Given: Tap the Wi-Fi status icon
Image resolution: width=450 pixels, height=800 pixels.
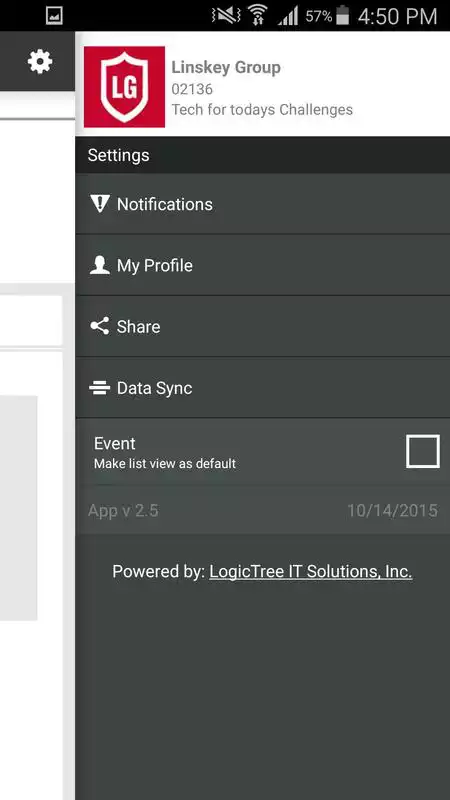Looking at the screenshot, I should [258, 15].
